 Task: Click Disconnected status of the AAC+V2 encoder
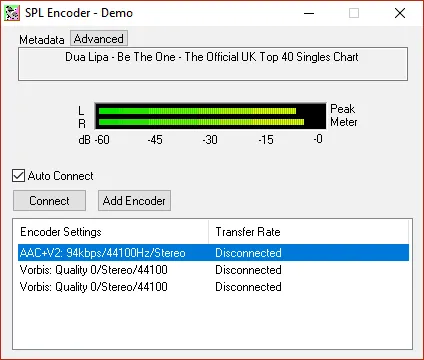click(248, 253)
